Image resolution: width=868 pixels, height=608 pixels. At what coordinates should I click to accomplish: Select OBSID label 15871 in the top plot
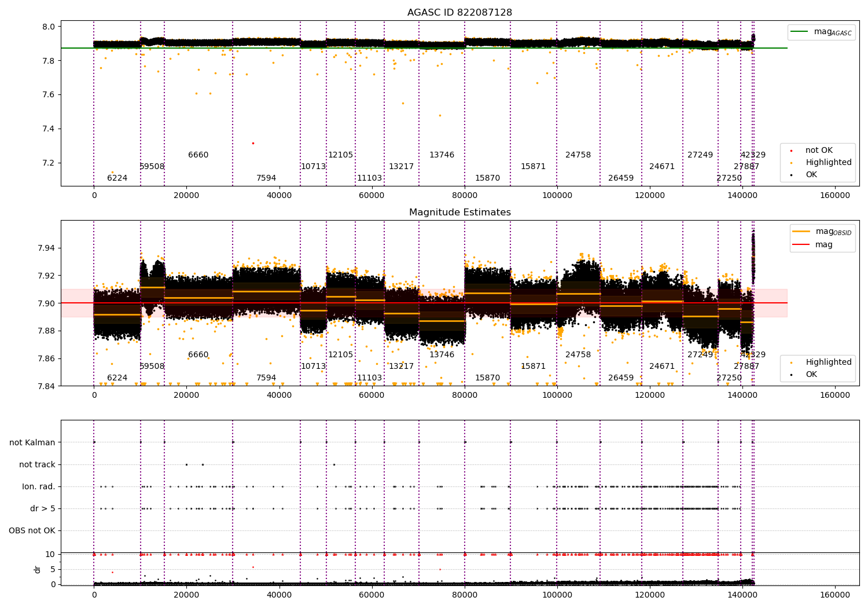(533, 167)
